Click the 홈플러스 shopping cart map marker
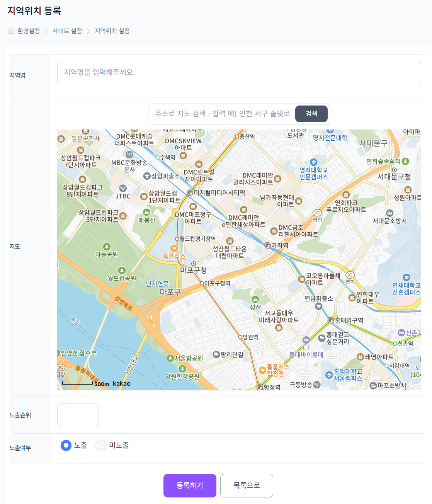432x504 pixels. 174,249
